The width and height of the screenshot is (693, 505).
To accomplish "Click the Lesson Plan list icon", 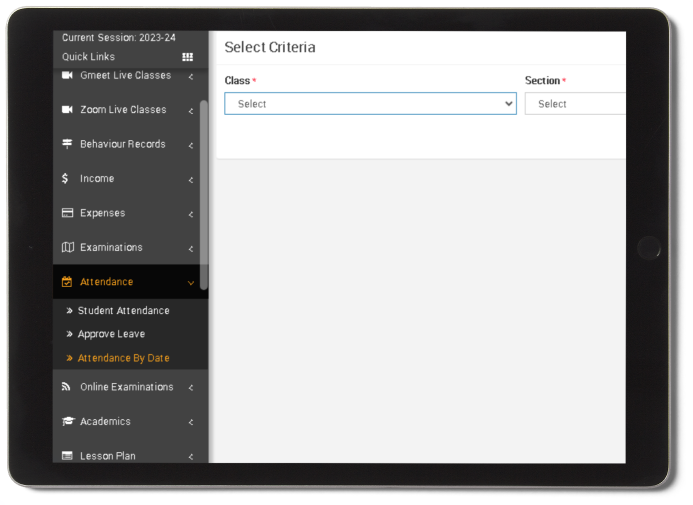I will [x=67, y=456].
